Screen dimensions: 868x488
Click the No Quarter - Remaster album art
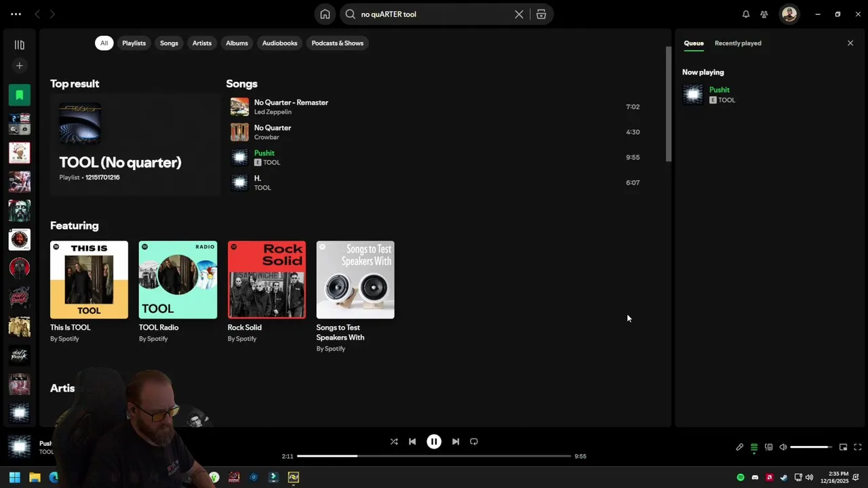click(239, 107)
